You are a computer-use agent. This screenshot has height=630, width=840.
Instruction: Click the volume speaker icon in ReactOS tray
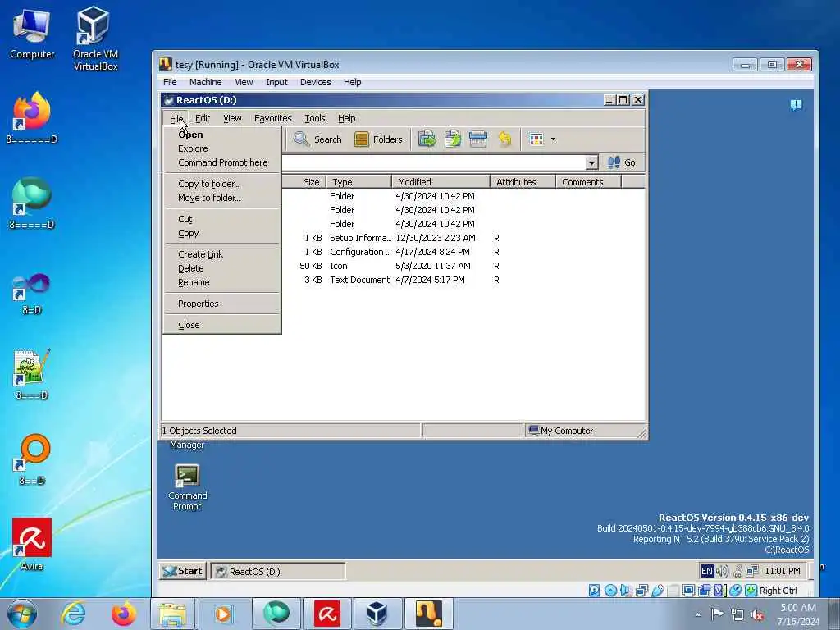tap(722, 571)
